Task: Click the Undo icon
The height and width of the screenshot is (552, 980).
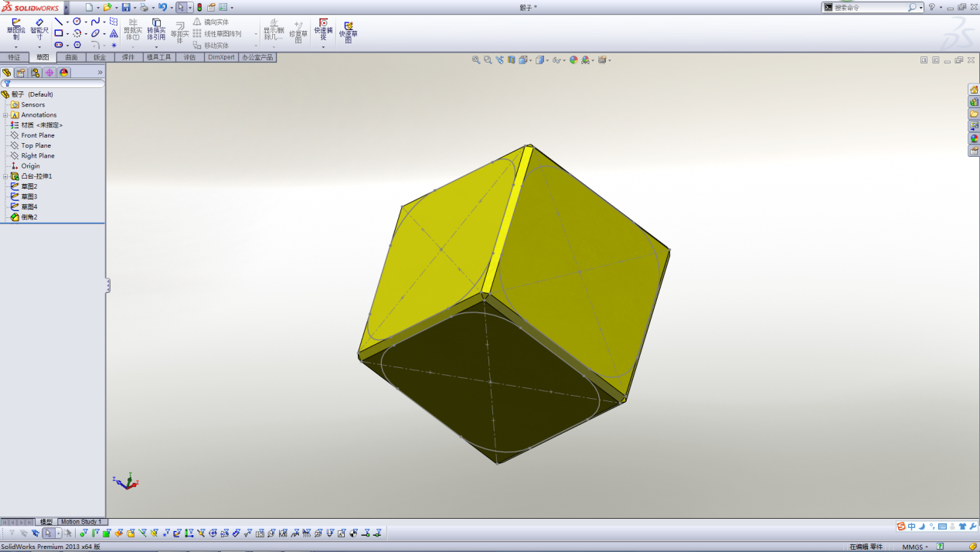Action: [x=162, y=7]
